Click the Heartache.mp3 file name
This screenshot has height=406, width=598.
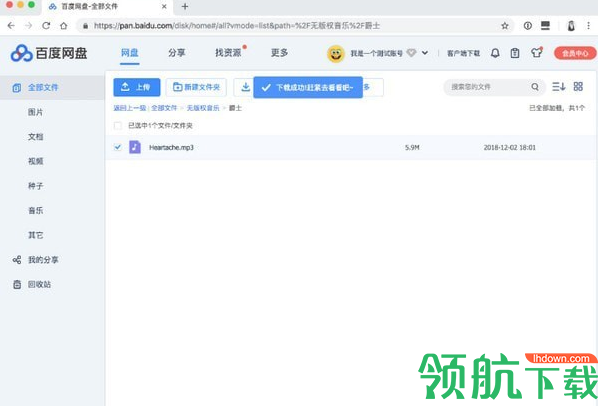pos(171,148)
